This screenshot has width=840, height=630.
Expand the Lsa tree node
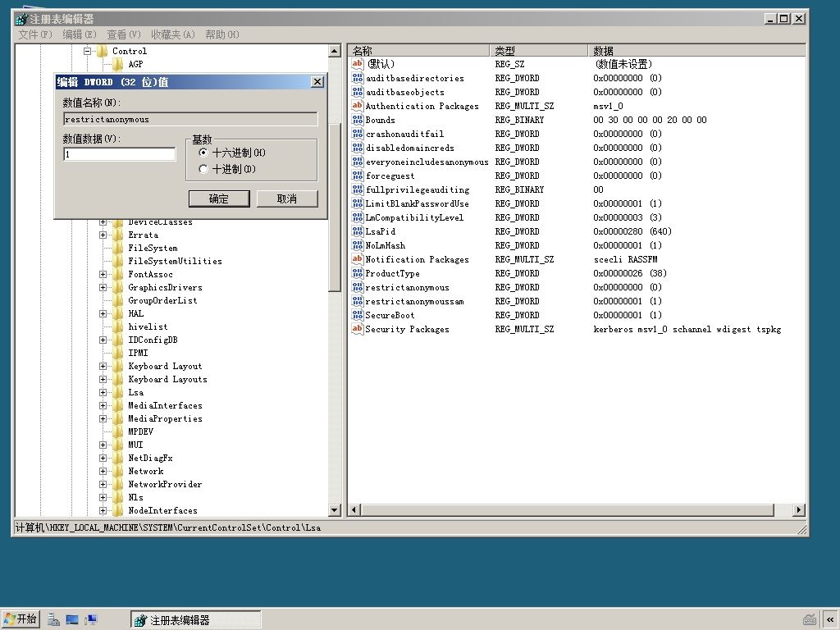(x=103, y=393)
